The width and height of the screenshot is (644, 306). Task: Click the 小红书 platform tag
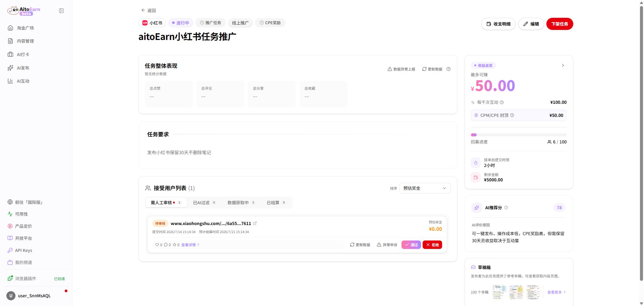point(152,23)
